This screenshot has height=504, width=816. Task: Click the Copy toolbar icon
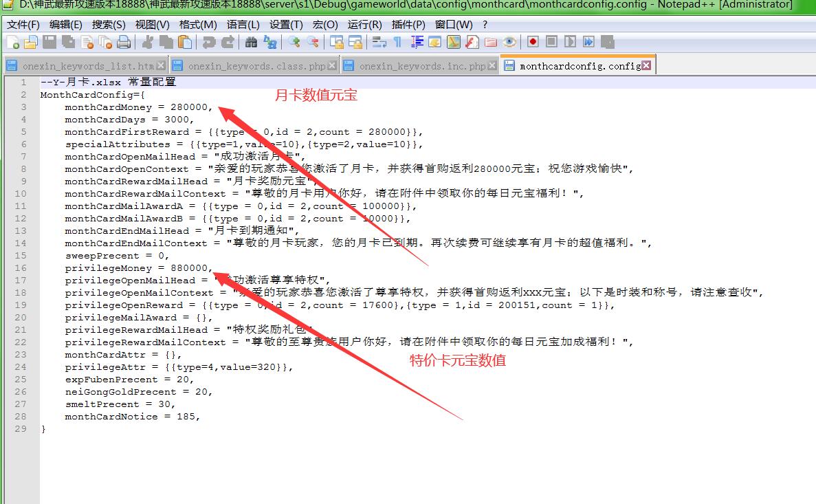(166, 42)
